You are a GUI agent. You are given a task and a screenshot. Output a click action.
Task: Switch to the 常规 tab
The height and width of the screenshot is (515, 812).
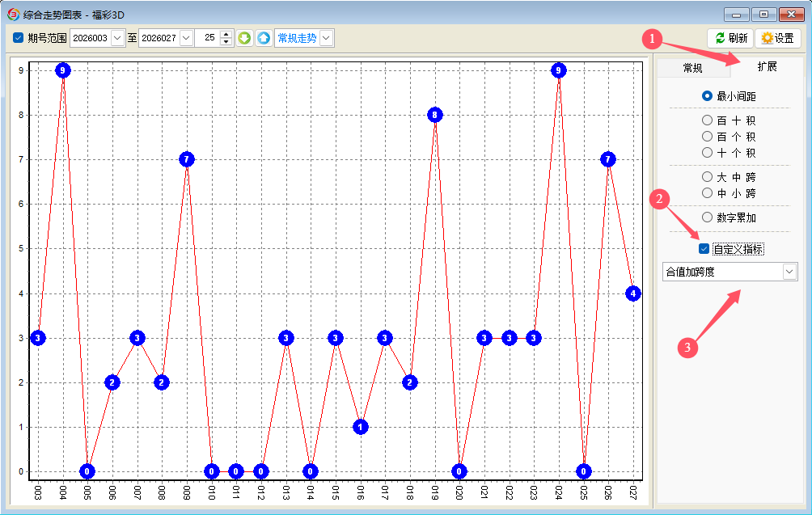[x=692, y=68]
